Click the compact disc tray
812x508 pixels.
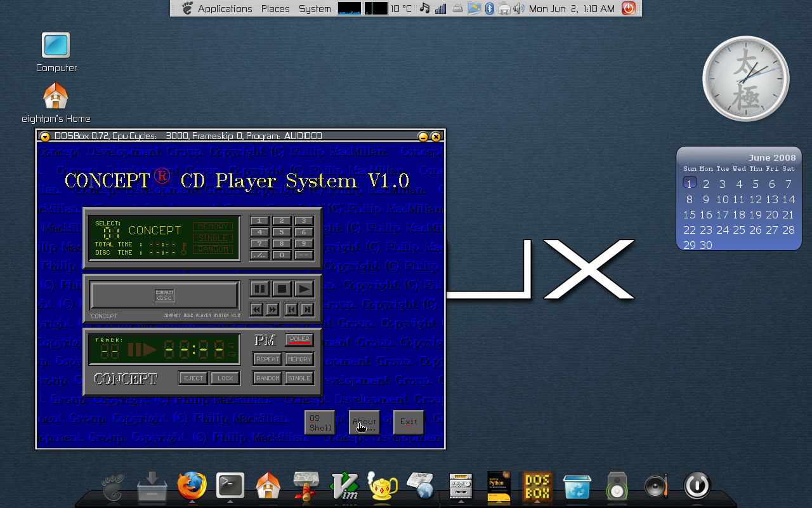(x=164, y=296)
